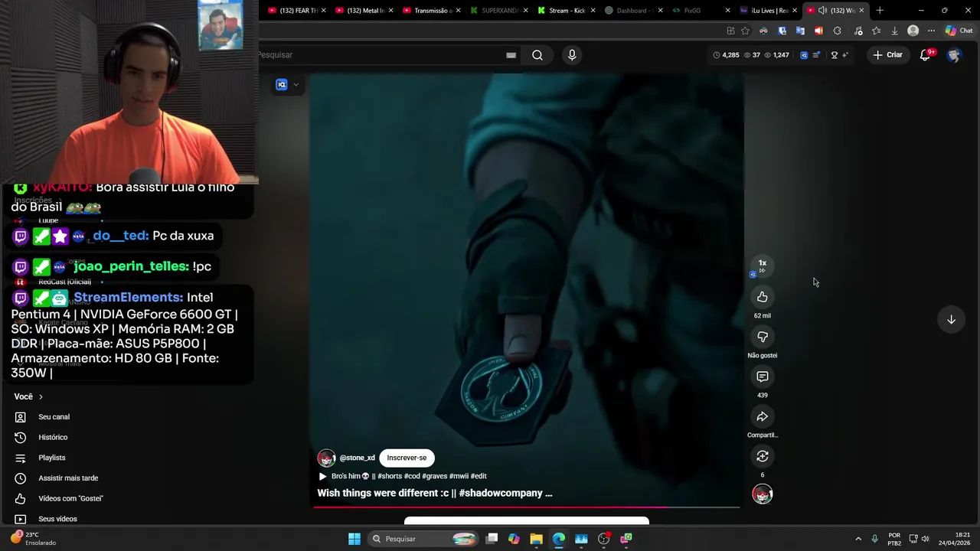
Task: Switch to the PixGG tab
Action: [699, 11]
